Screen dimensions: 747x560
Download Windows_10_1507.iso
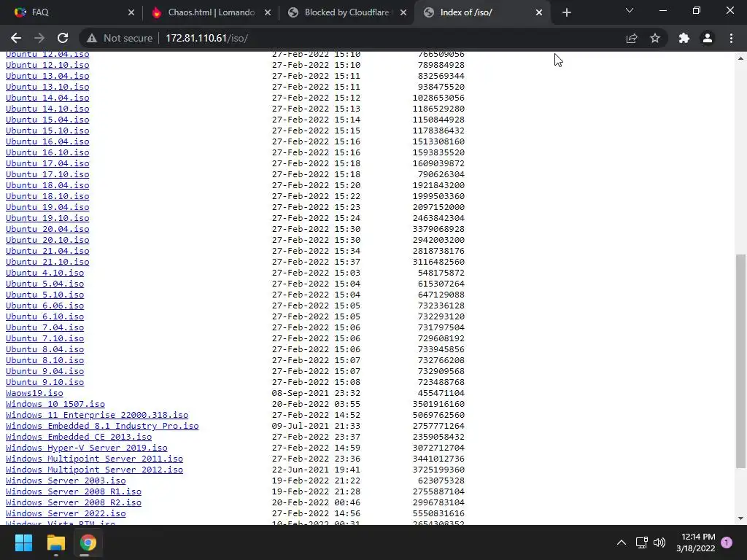tap(55, 404)
